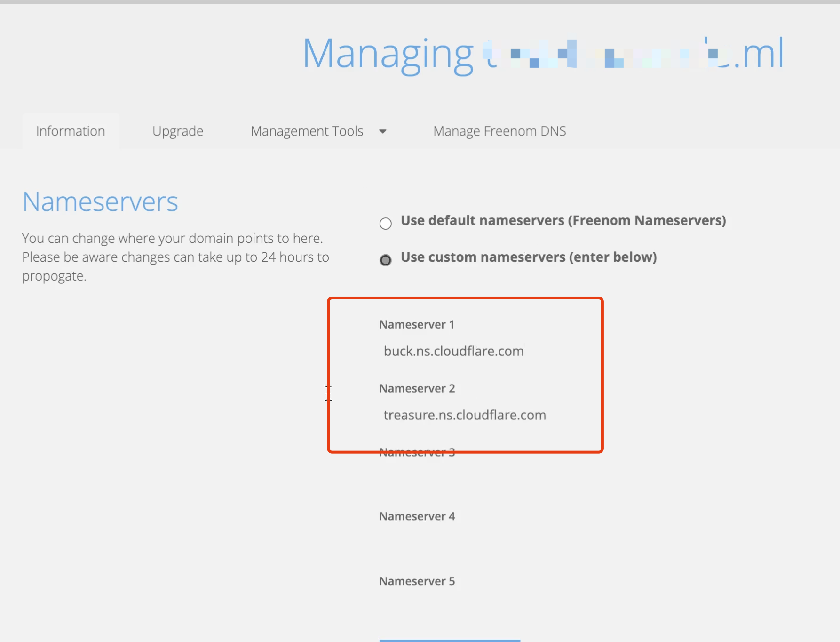Click the 'Nameserver 2' label

click(417, 388)
